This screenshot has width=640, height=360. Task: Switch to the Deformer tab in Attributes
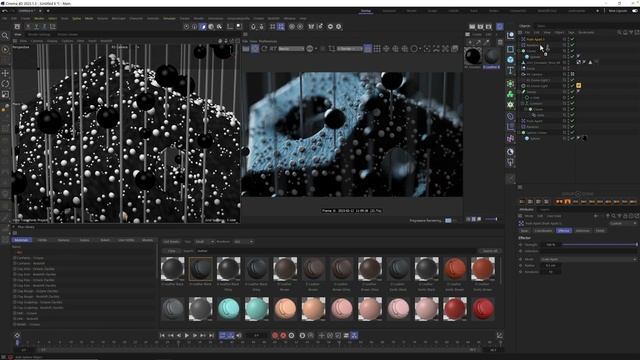click(x=583, y=231)
